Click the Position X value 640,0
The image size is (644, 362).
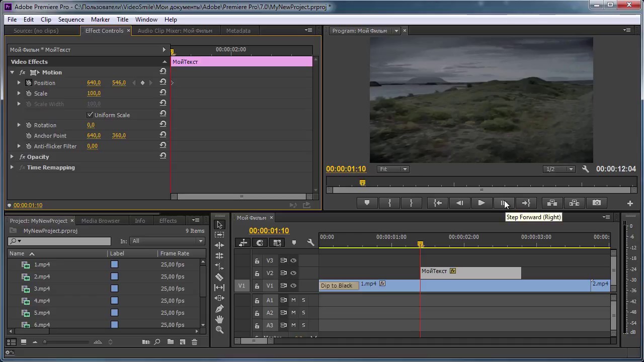coord(94,82)
